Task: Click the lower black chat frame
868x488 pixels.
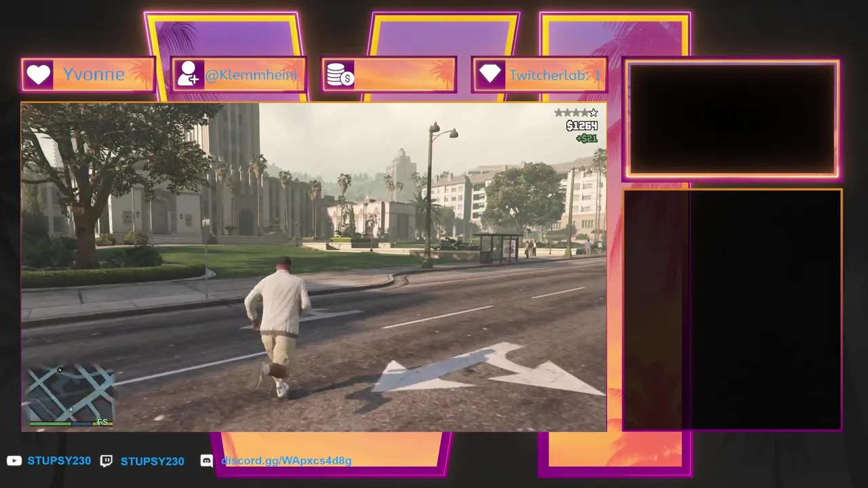Action: pos(732,310)
